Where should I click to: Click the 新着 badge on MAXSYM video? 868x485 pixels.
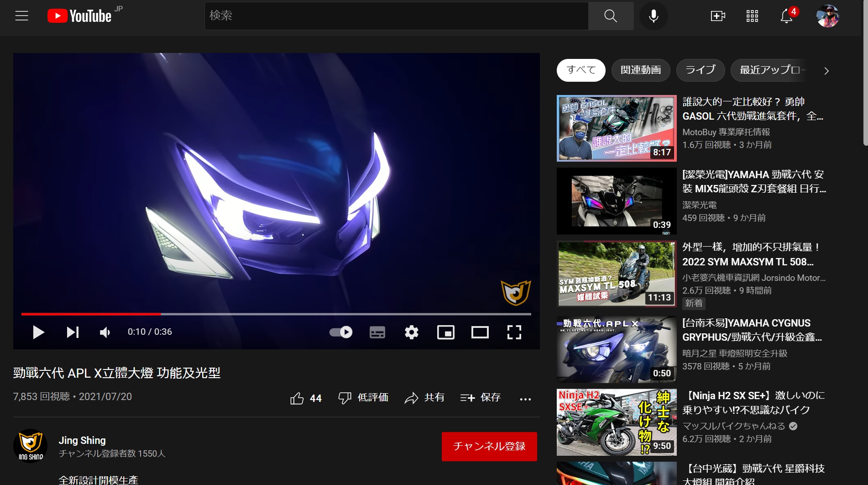(694, 303)
